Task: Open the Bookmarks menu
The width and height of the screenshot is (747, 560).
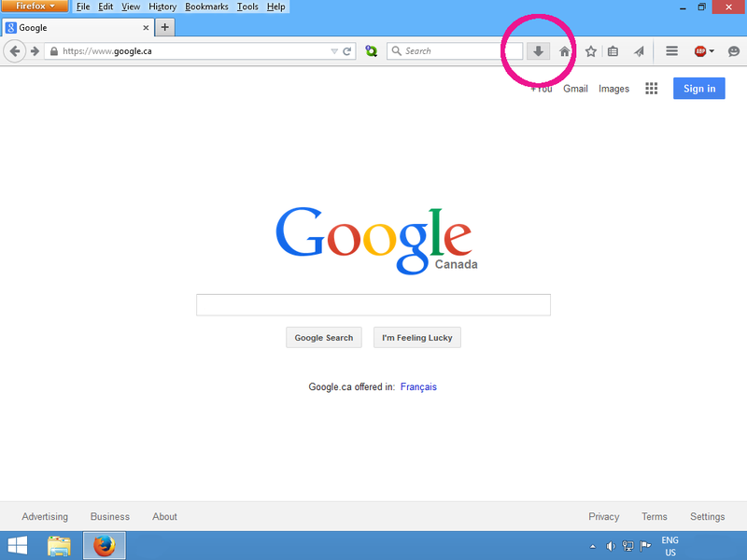Action: pos(206,7)
